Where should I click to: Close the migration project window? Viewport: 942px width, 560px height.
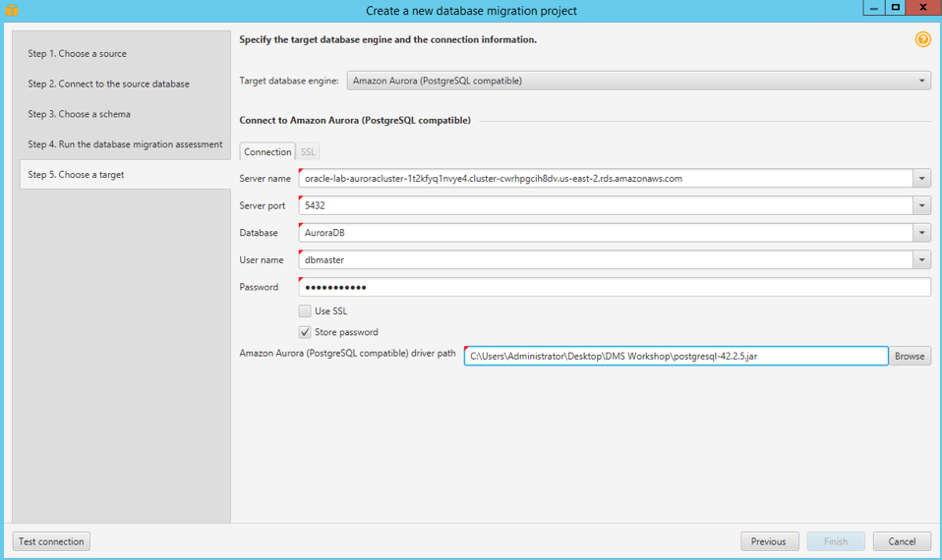923,7
